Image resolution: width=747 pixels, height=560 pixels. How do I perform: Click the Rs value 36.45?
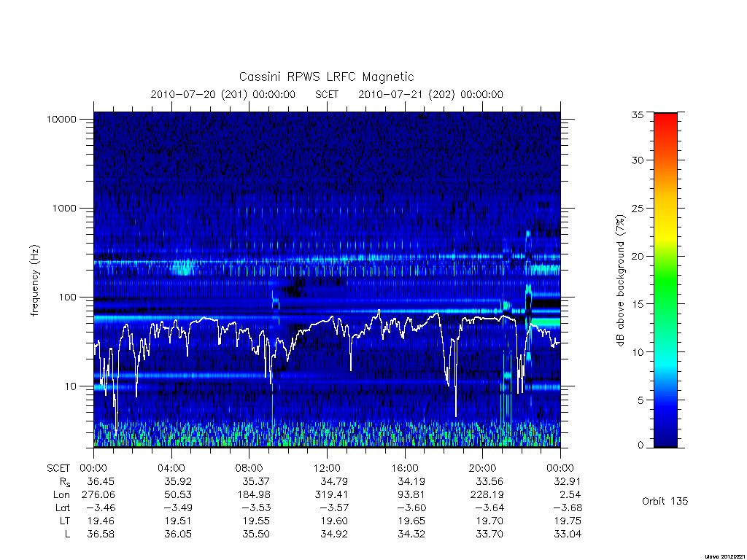101,481
